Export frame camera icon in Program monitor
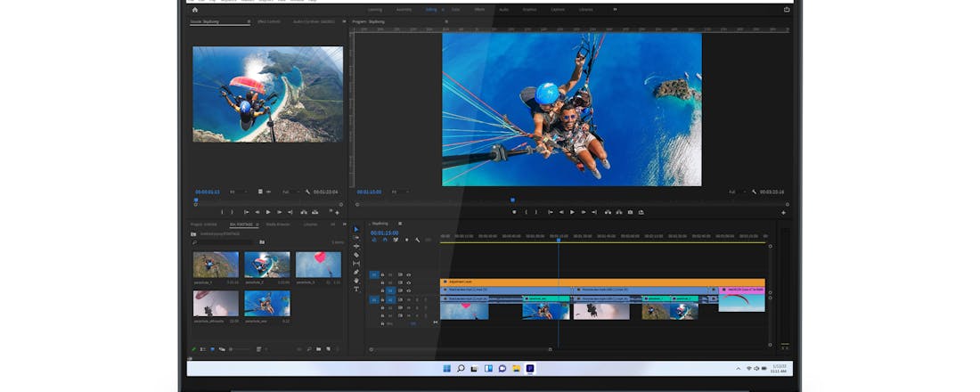The image size is (980, 392). tap(630, 212)
